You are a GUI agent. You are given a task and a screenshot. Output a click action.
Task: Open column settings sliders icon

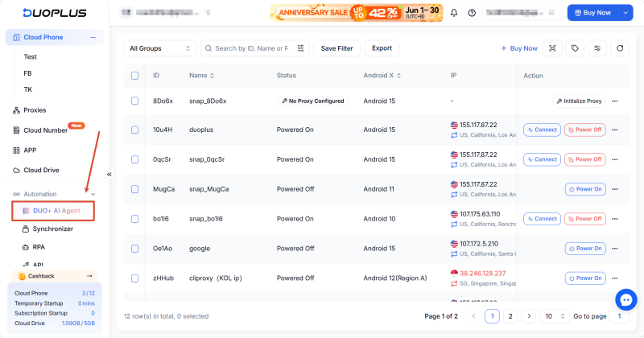pos(597,48)
